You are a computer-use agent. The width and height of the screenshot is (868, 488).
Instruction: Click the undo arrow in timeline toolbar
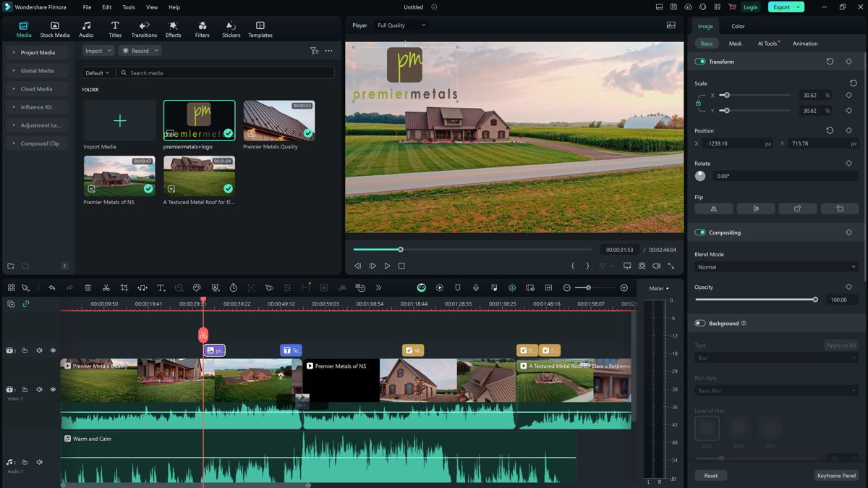[x=52, y=288]
